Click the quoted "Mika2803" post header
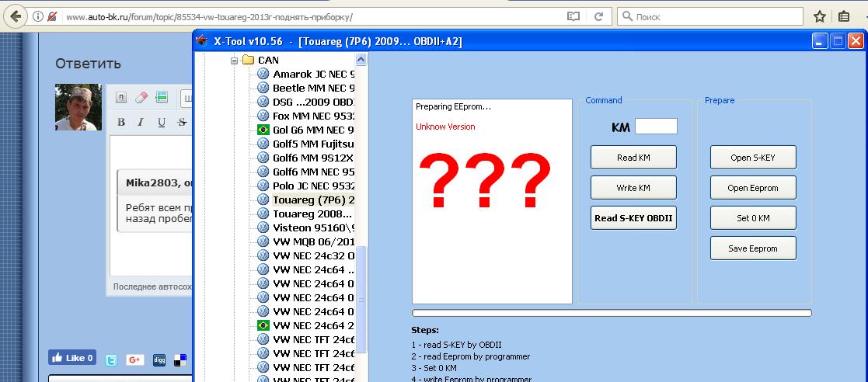Viewport: 868px width, 382px height. click(155, 183)
